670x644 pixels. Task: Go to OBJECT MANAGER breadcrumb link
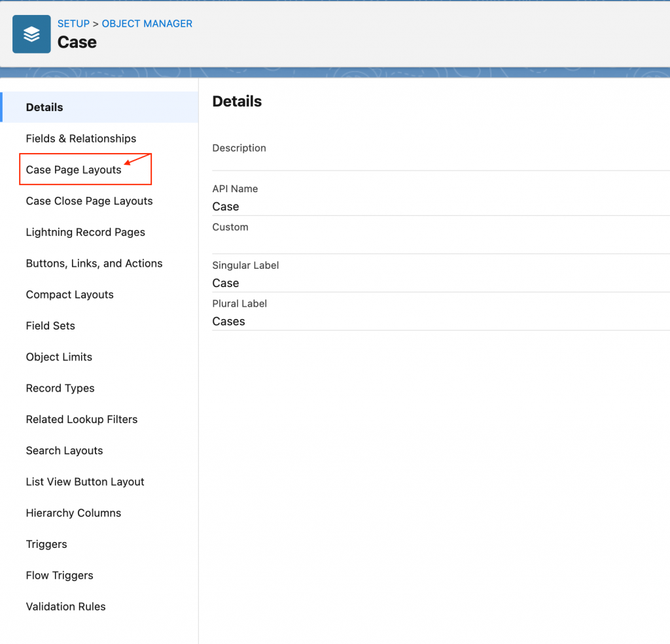tap(147, 24)
